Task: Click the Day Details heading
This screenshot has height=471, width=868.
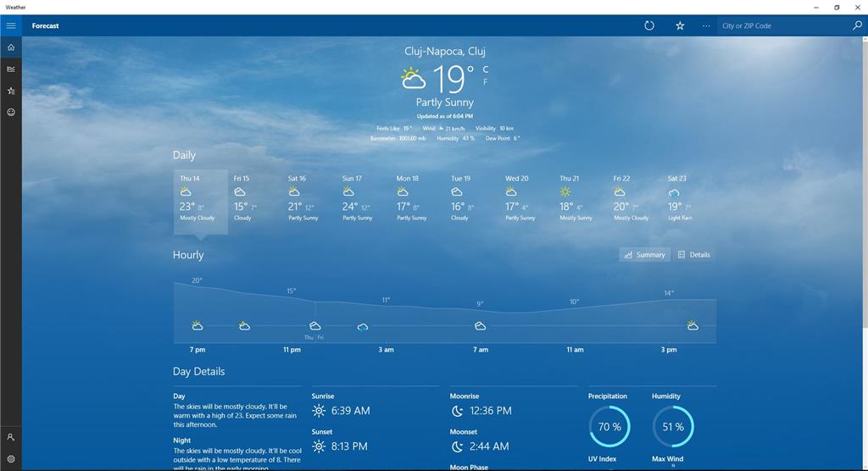Action: (198, 371)
